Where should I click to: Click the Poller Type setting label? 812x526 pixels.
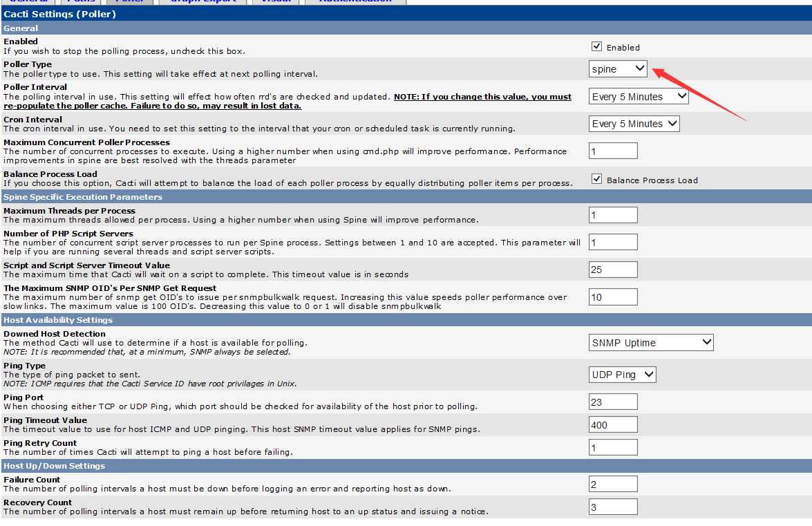coord(28,64)
